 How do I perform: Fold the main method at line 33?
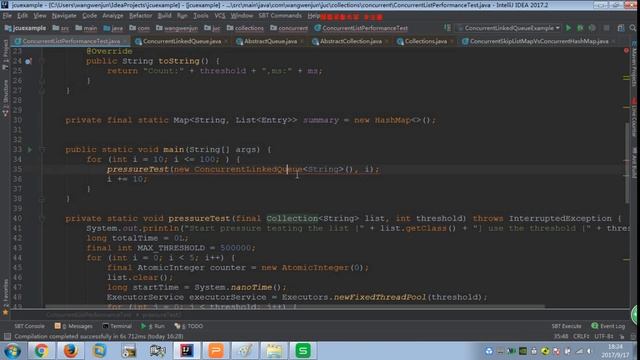(42, 149)
